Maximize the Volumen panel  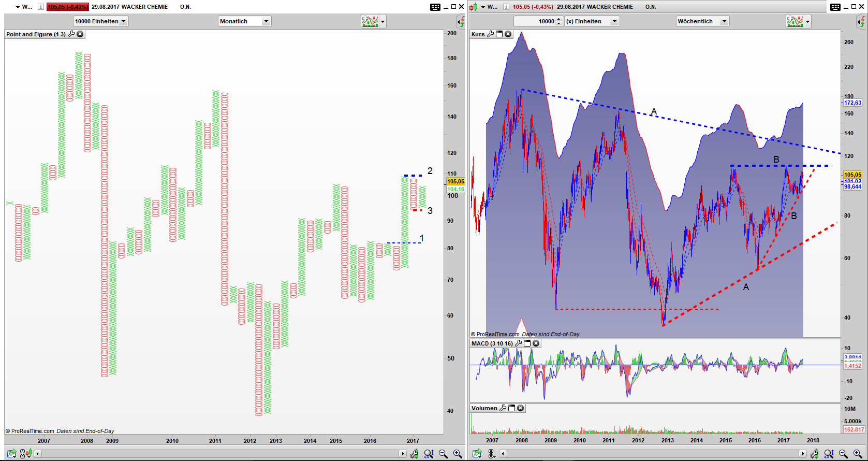[x=512, y=408]
